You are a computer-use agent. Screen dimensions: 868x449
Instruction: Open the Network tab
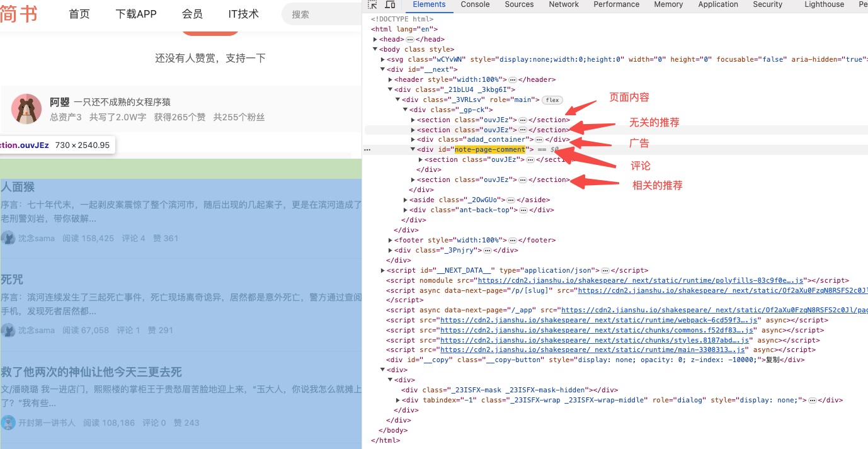564,4
